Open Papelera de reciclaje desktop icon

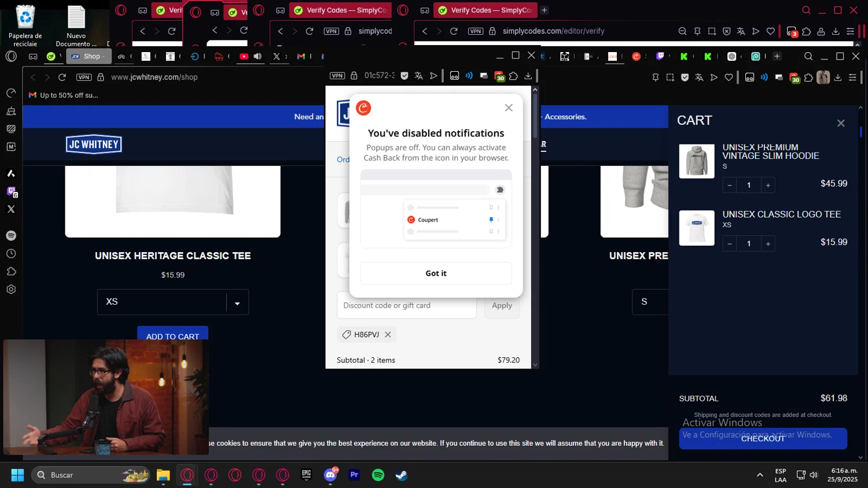pos(25,26)
